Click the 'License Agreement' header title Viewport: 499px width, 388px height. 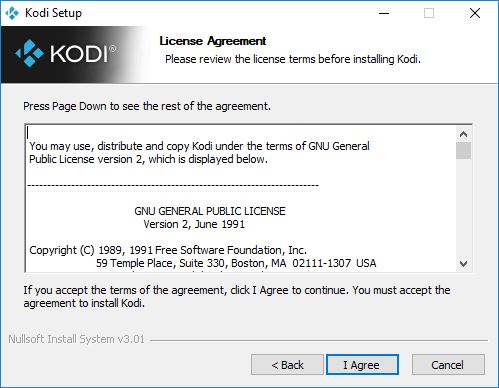point(213,41)
